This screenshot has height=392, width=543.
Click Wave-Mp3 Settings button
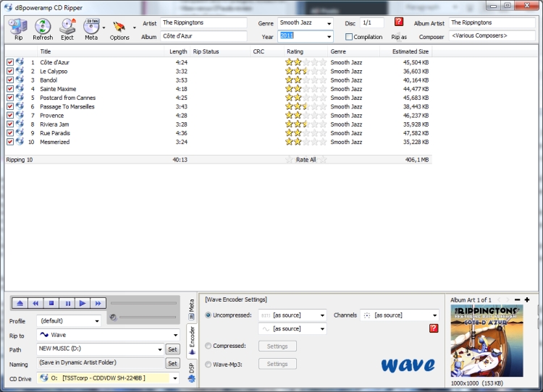click(277, 364)
